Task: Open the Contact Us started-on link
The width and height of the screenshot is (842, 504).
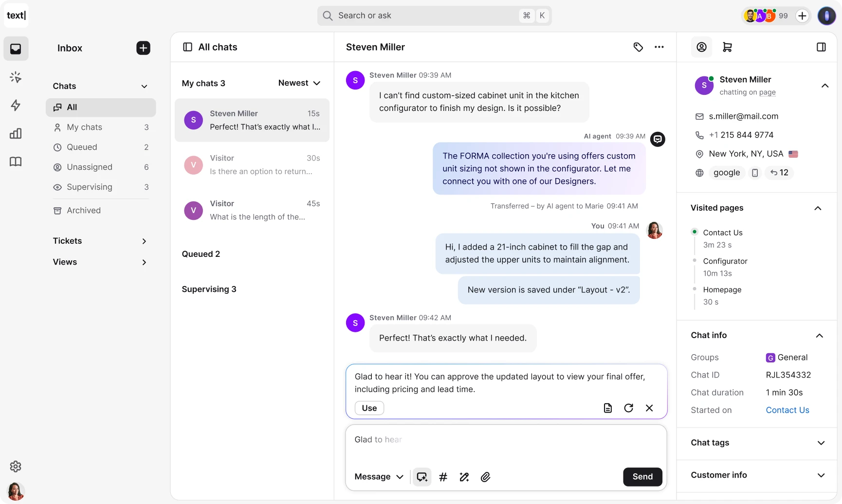Action: pos(787,410)
